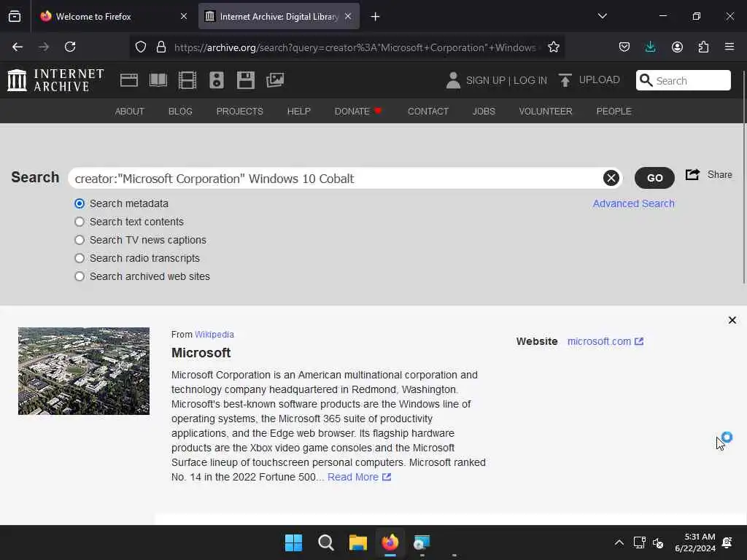Select Search TV news captions option
Image resolution: width=747 pixels, height=560 pixels.
coord(80,240)
